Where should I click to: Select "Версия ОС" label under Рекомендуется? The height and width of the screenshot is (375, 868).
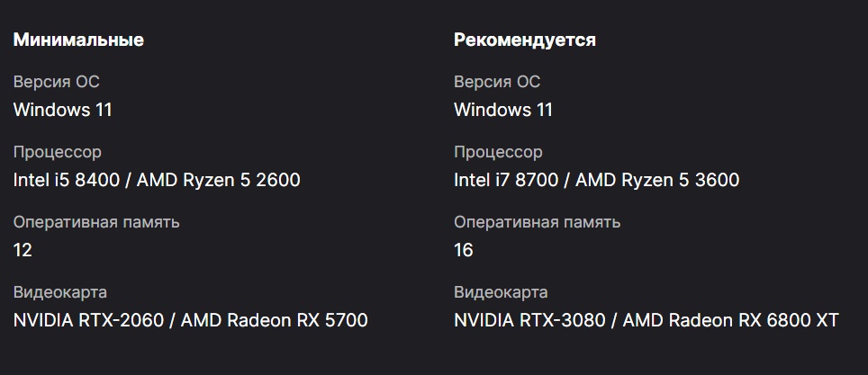[x=497, y=82]
